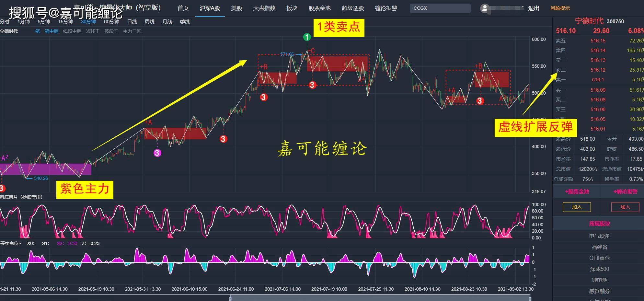This screenshot has height=301, width=644.
Task: Open the 超级选股 menu
Action: point(352,8)
